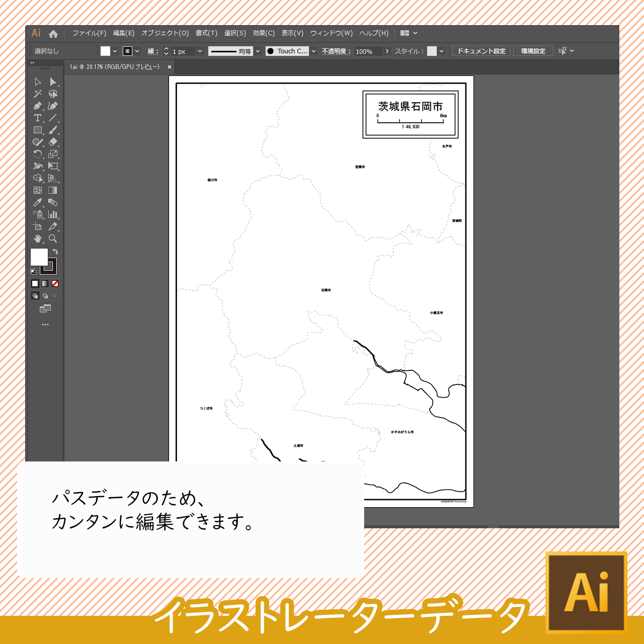
Task: Select the Zoom magnifier tool
Action: point(53,238)
